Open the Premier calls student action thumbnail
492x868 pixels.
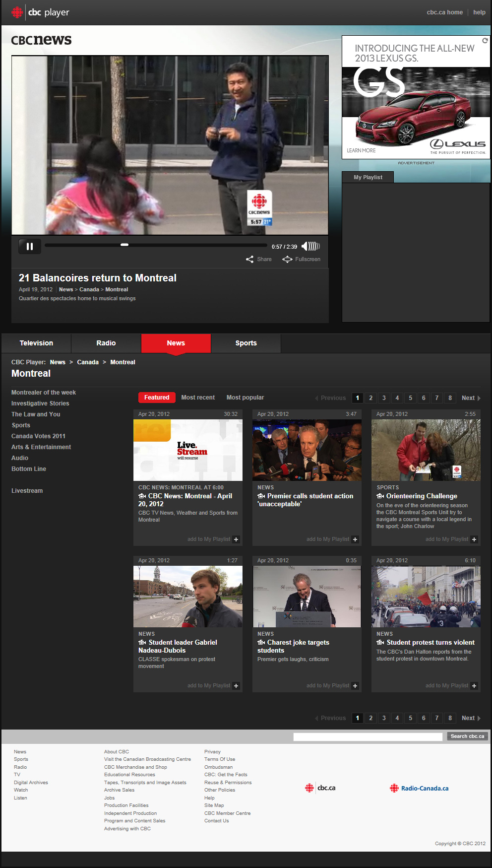[x=307, y=450]
